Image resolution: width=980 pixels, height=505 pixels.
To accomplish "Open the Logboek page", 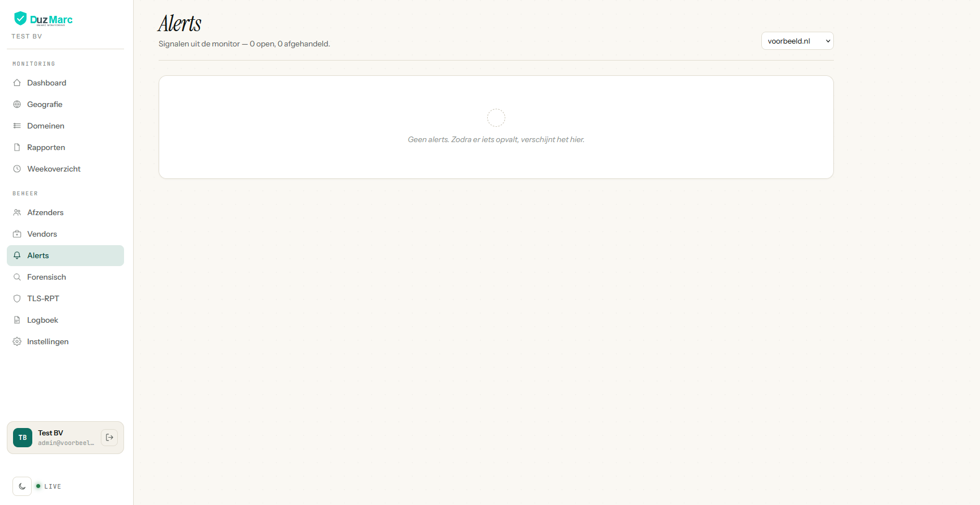I will click(x=65, y=320).
